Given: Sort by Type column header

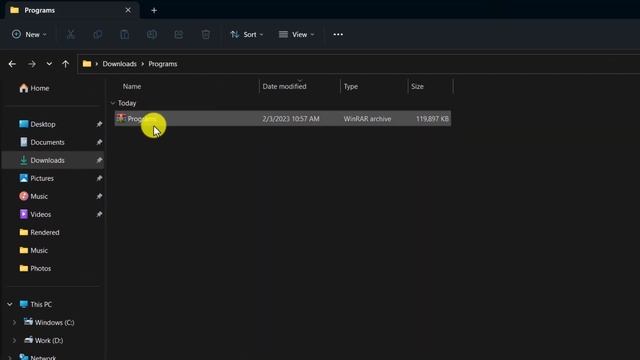Looking at the screenshot, I should (x=351, y=87).
